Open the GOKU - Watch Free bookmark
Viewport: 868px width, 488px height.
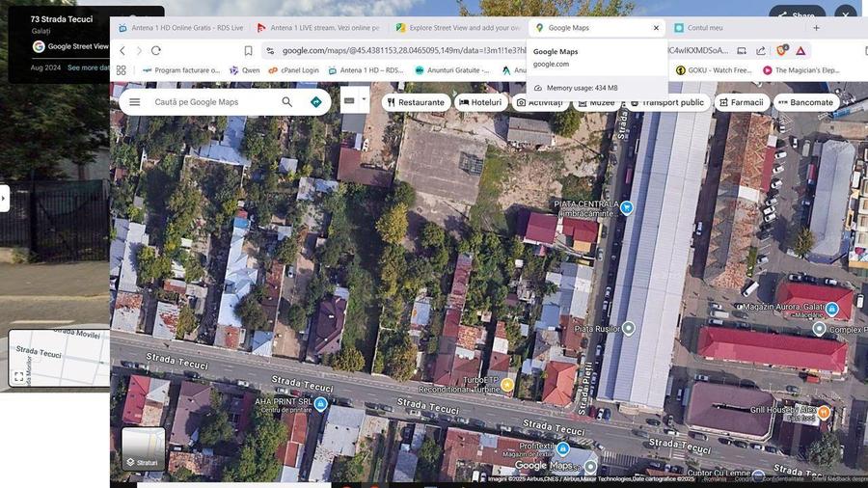click(x=714, y=70)
